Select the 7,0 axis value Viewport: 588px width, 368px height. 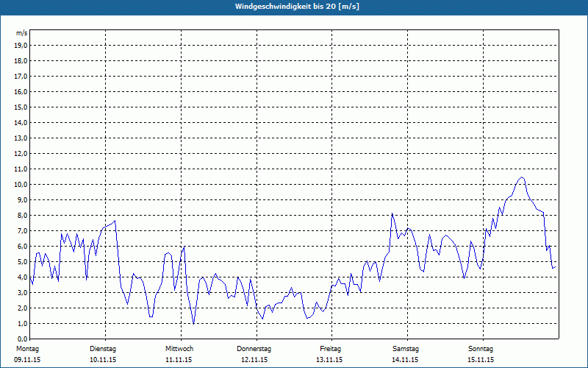21,230
